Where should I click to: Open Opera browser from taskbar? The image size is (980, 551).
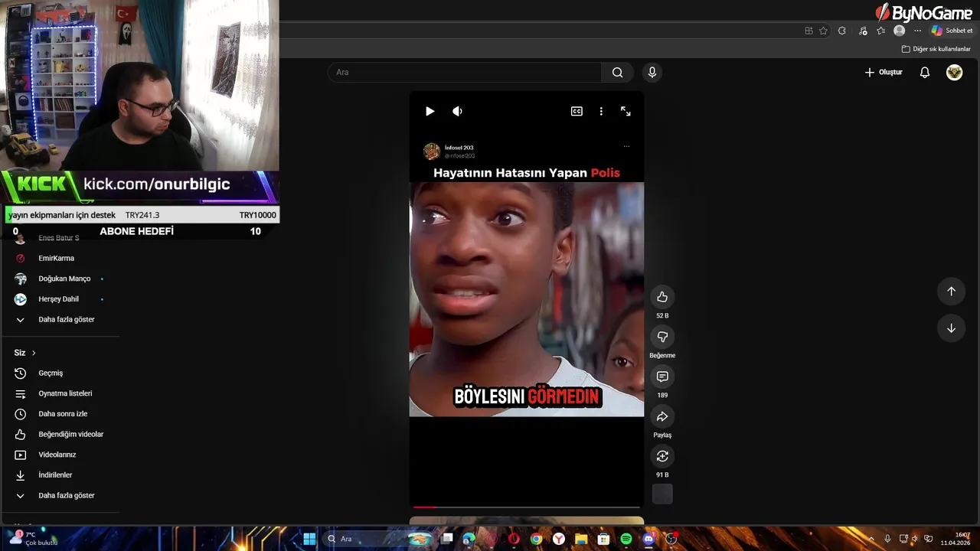(514, 539)
